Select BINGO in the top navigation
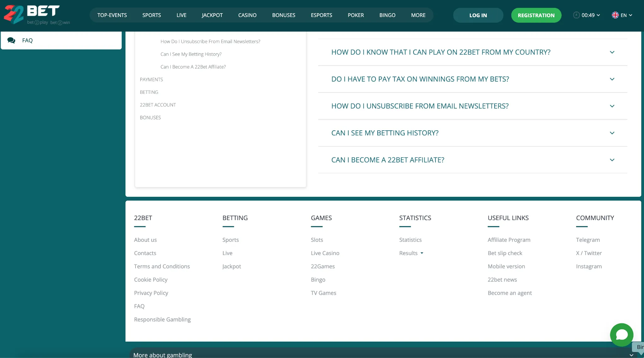The height and width of the screenshot is (358, 644). pyautogui.click(x=387, y=15)
